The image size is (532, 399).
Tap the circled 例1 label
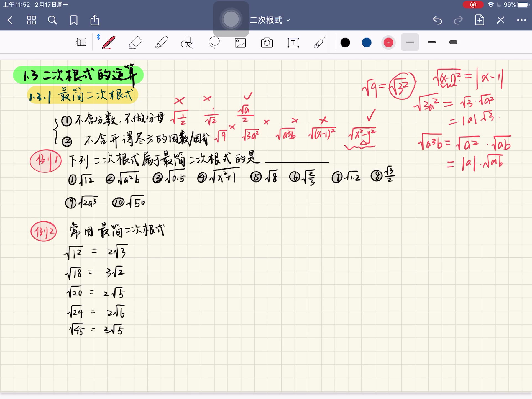pos(45,161)
